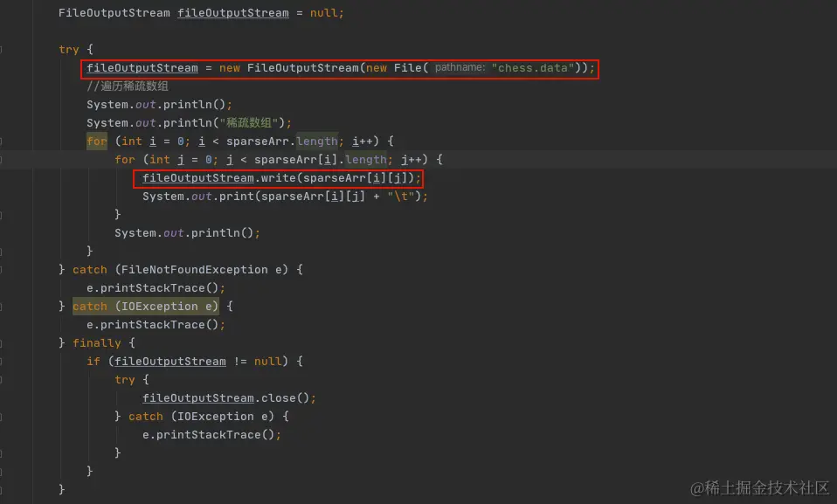Select the '//遍历稀疏数组' comment line
Screen dimensions: 837x504
click(128, 86)
